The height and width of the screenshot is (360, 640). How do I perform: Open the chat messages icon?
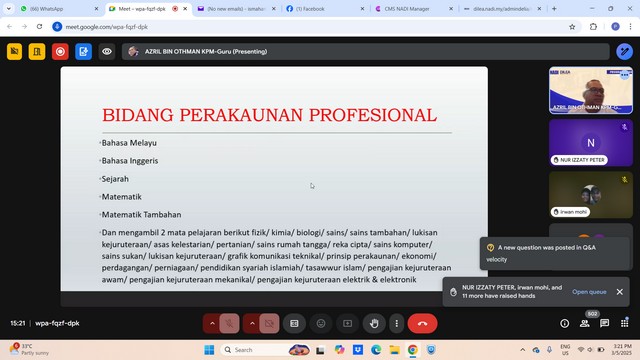coord(604,324)
